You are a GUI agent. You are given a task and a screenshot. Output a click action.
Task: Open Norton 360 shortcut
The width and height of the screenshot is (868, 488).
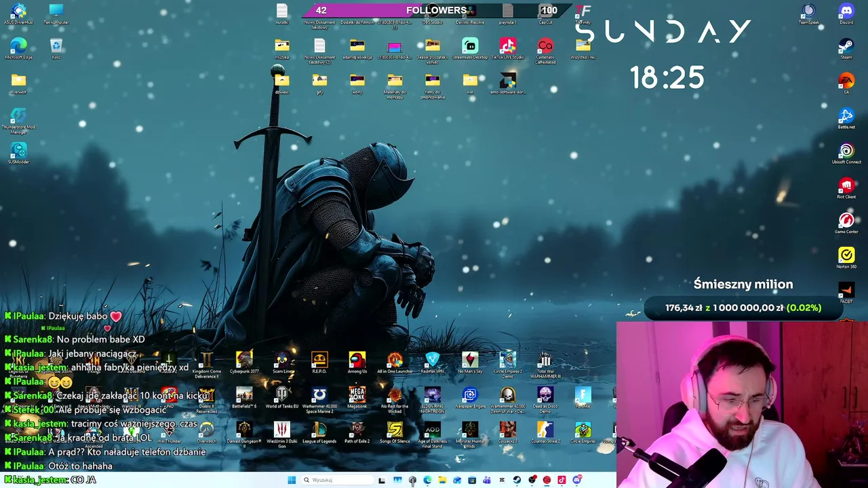coord(846,258)
